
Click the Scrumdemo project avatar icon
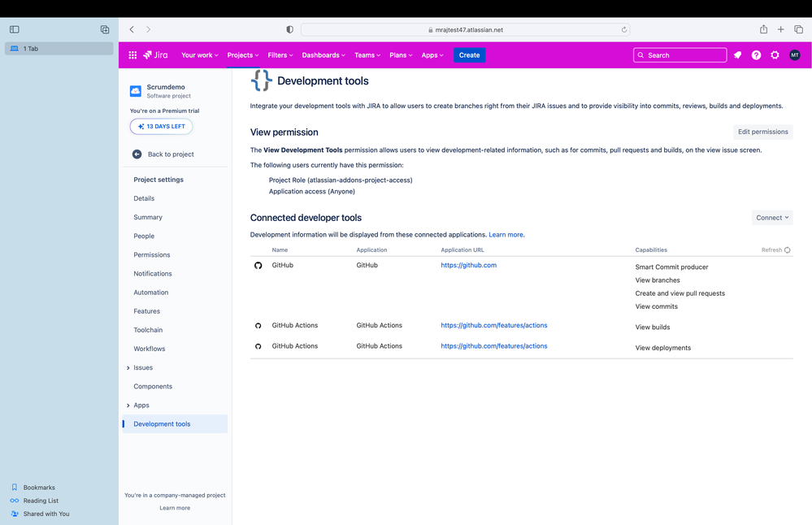pos(136,91)
